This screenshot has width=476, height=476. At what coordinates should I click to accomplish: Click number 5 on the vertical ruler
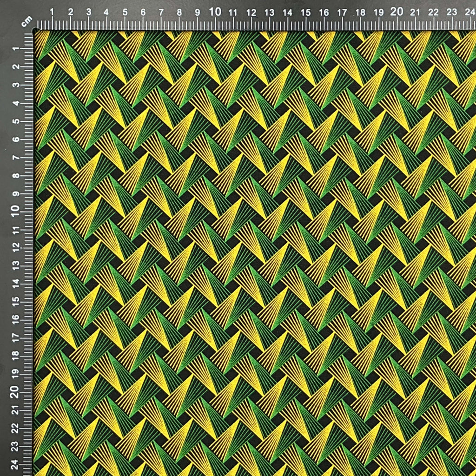(x=16, y=121)
